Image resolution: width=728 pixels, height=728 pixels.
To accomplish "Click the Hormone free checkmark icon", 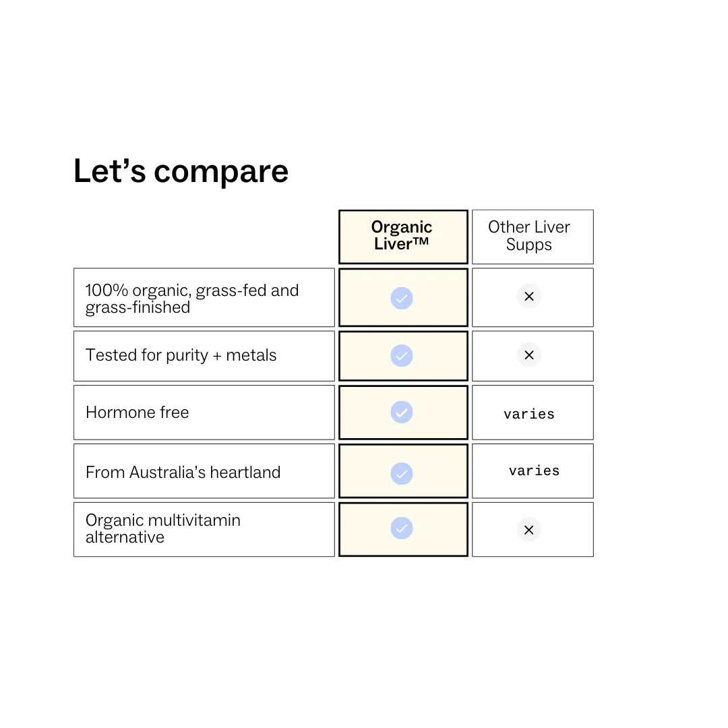I will click(402, 413).
